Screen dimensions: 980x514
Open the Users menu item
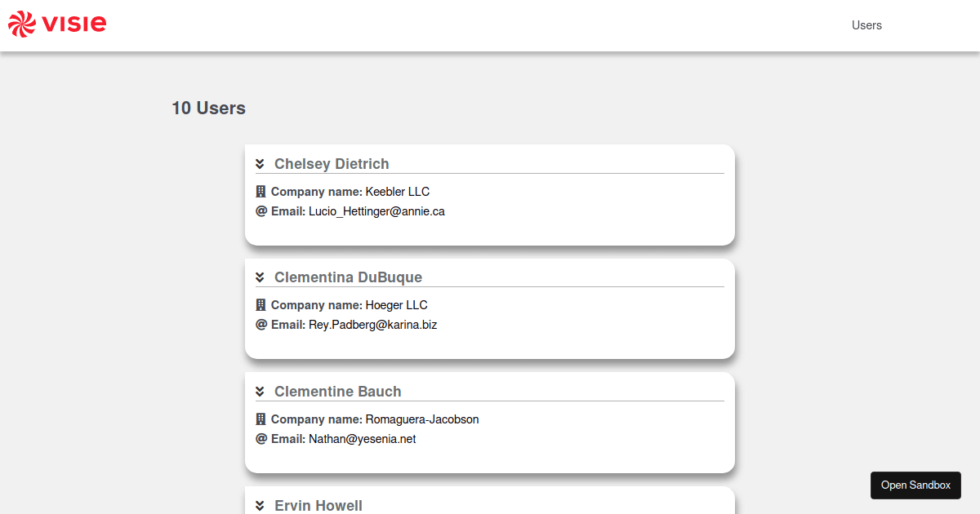click(x=866, y=25)
